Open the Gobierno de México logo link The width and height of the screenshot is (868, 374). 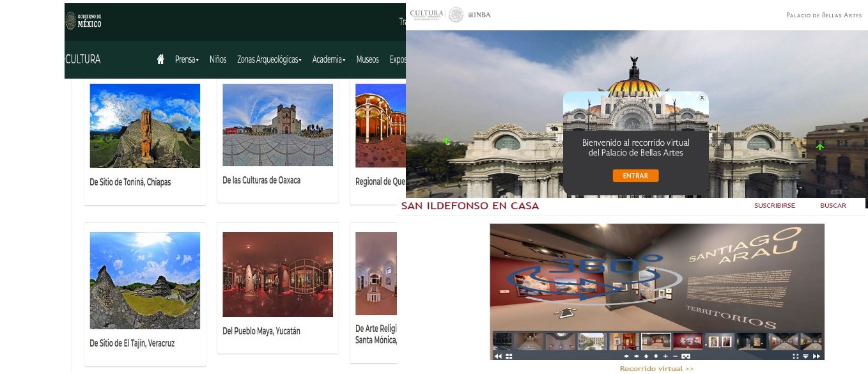84,20
